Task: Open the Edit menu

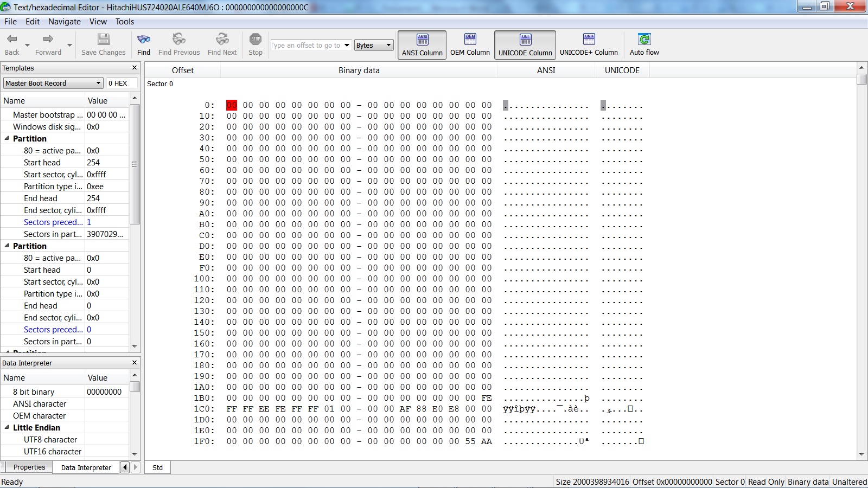Action: [33, 22]
